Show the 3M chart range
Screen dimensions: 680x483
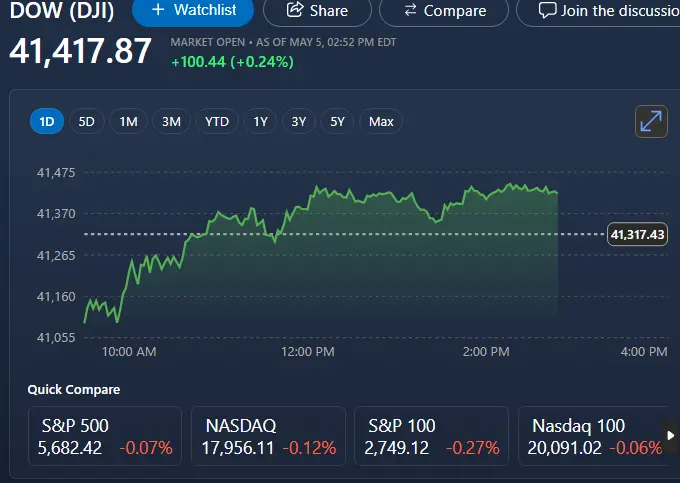point(171,122)
